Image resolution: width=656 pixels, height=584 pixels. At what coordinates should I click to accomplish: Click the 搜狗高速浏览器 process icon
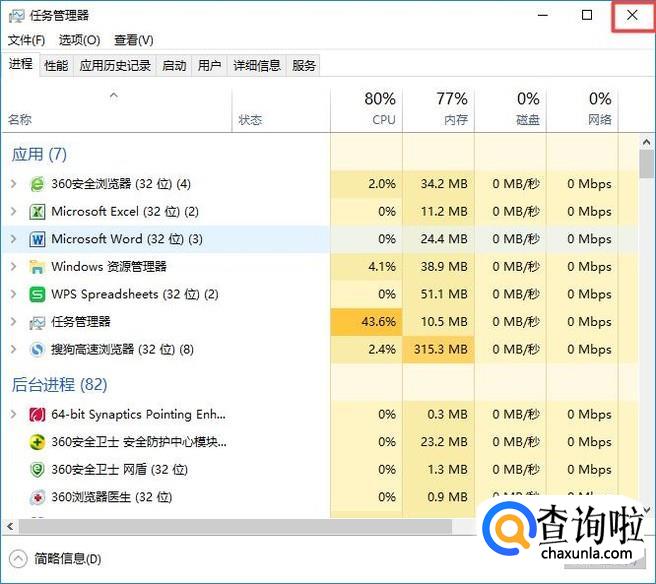37,350
